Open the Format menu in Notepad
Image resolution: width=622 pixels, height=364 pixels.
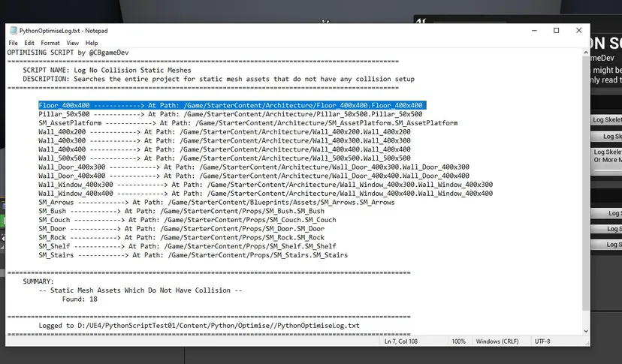pos(50,43)
